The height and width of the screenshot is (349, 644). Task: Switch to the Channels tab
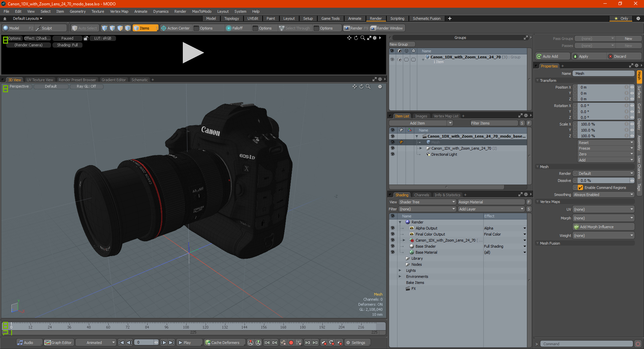(421, 195)
